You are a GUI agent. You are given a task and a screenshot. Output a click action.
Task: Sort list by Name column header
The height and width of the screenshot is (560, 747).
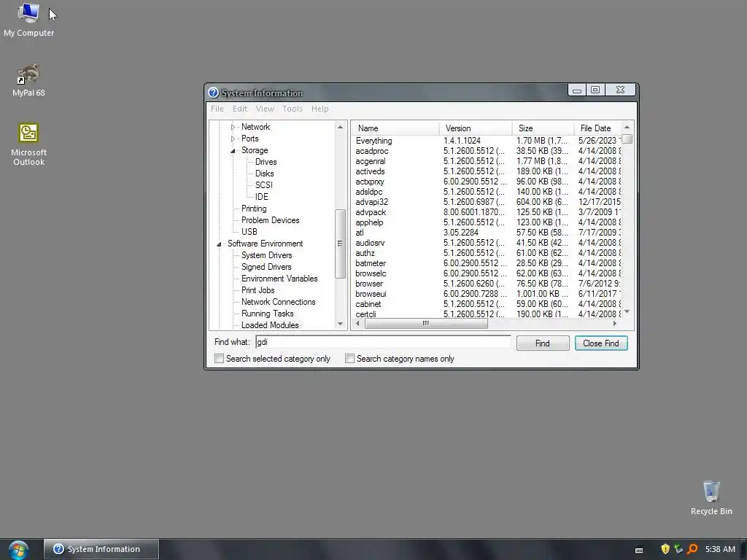pos(395,128)
